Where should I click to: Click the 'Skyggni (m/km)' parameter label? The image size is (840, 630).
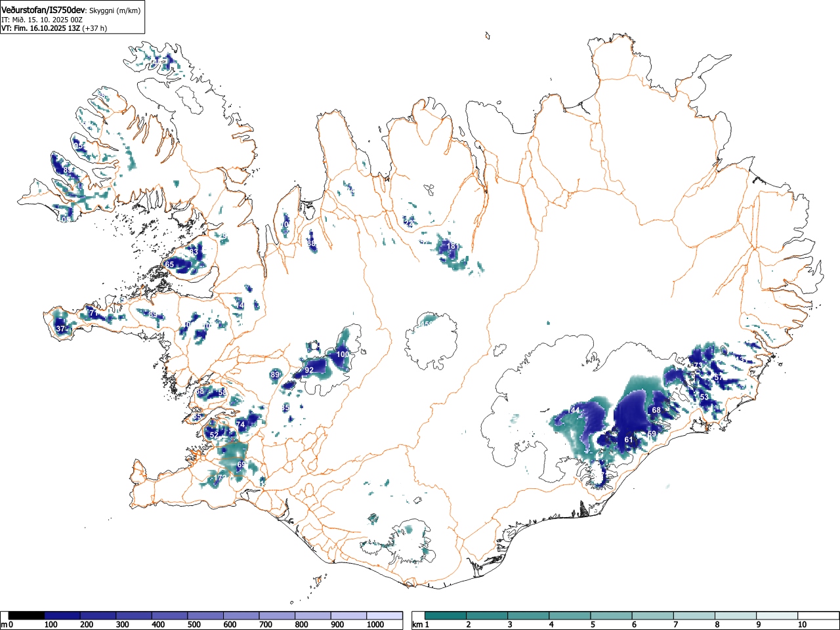[114, 10]
